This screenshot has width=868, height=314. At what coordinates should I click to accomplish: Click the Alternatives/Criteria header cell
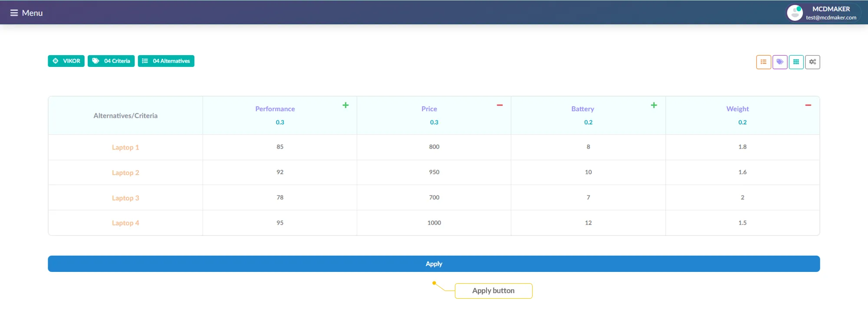(x=125, y=116)
